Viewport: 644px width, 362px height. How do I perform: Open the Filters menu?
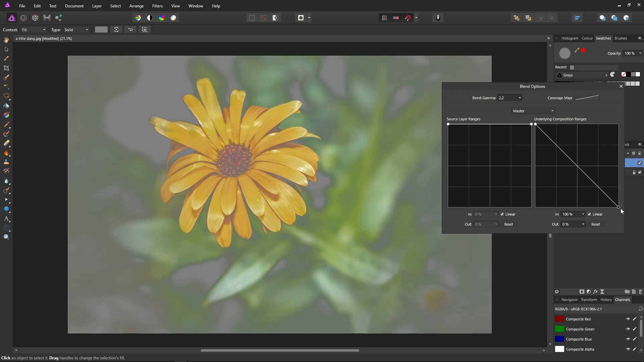(157, 6)
